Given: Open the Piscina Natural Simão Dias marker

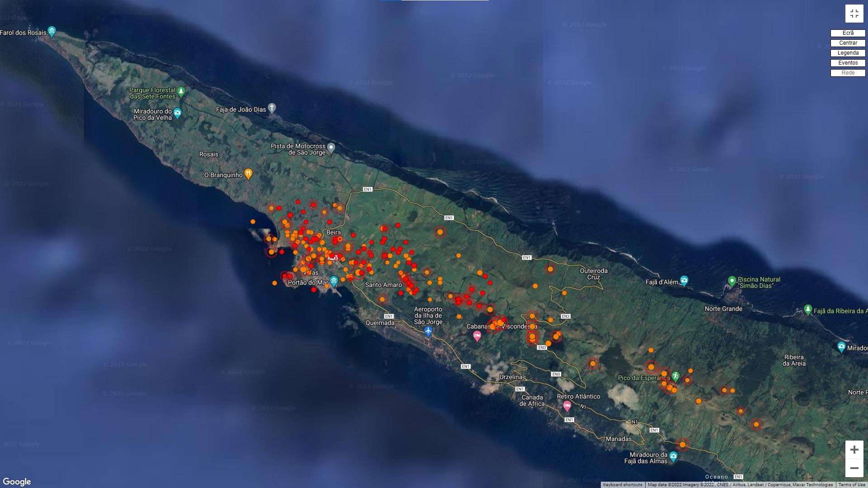Looking at the screenshot, I should point(732,281).
